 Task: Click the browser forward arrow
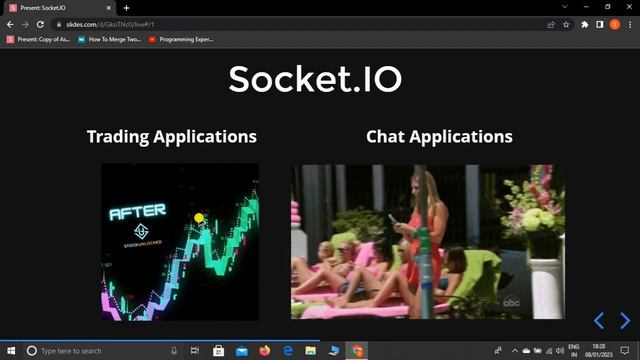[x=25, y=24]
